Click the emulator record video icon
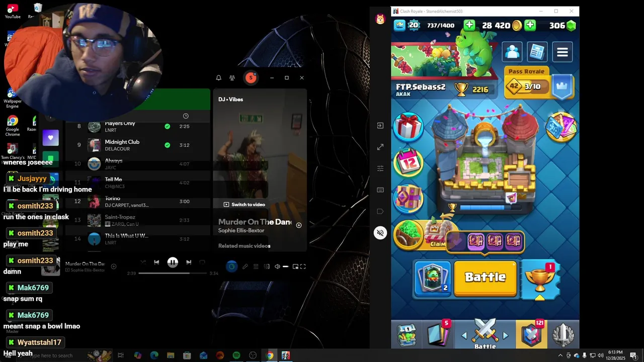 point(380,211)
